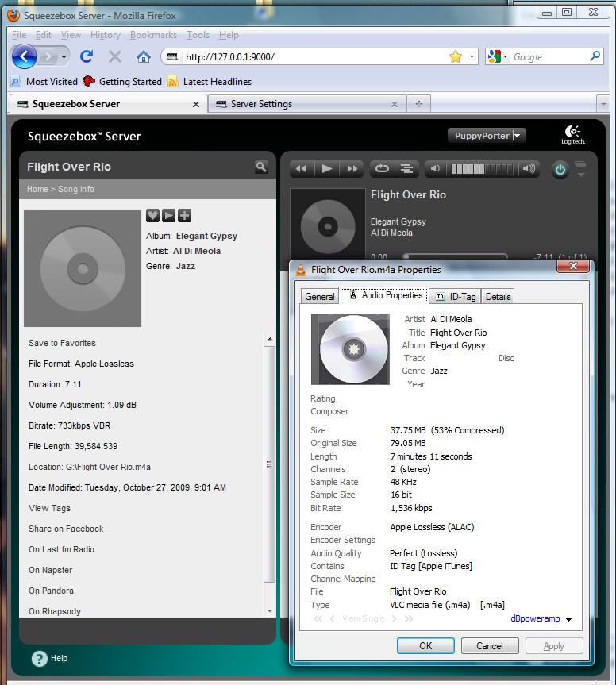This screenshot has width=616, height=685.
Task: Click the plus icon to add song to playlist
Action: (x=184, y=216)
